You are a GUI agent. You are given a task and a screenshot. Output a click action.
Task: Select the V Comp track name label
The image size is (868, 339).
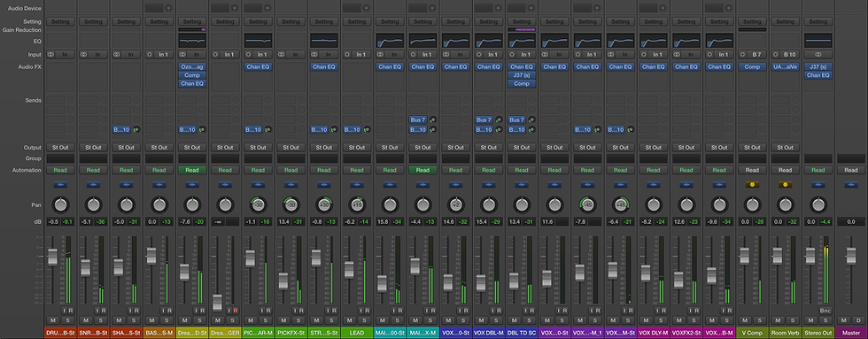point(751,333)
